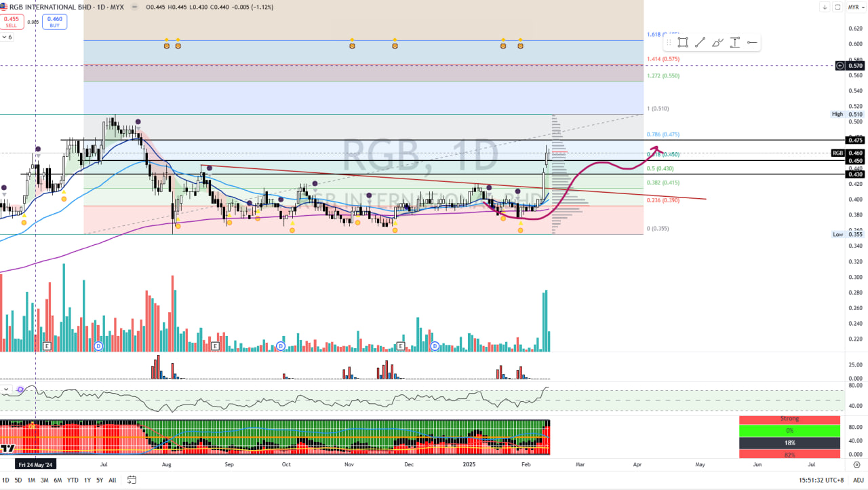This screenshot has height=490, width=868.
Task: Open the Go to date calendar icon
Action: pyautogui.click(x=132, y=480)
